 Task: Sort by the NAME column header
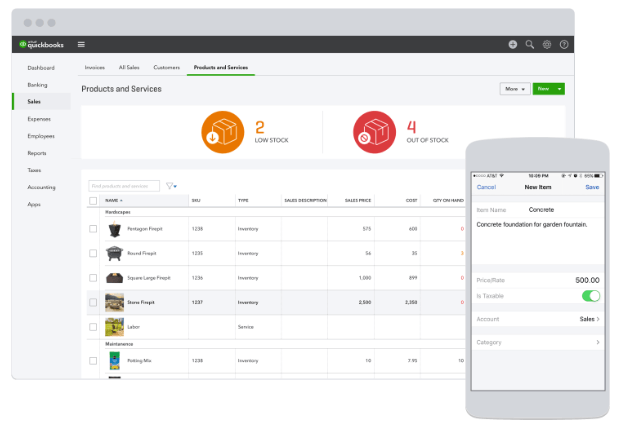click(114, 201)
